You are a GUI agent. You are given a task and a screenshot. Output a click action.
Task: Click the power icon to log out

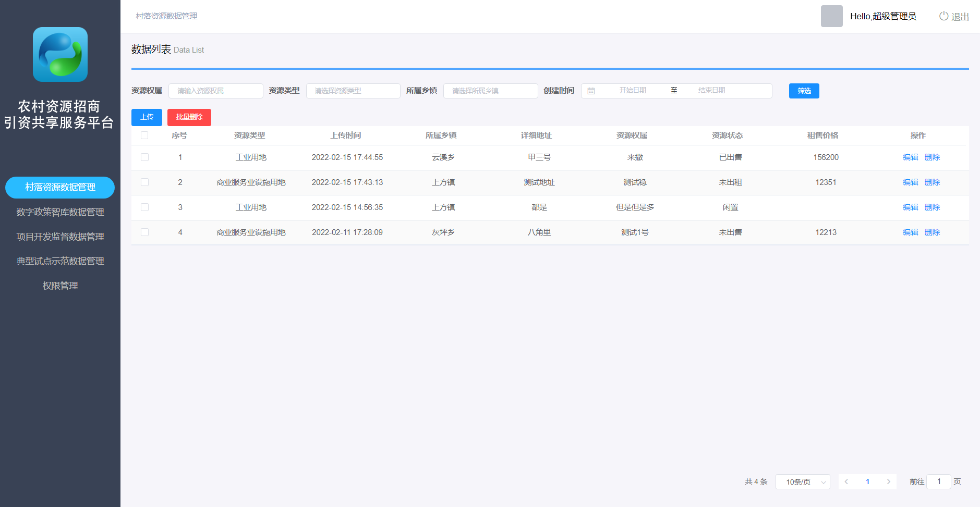pyautogui.click(x=943, y=16)
